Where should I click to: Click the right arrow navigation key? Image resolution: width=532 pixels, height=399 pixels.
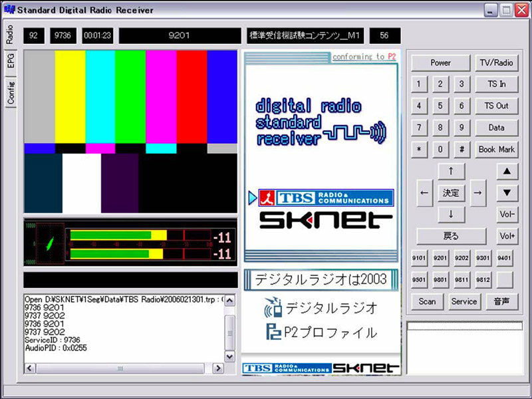coord(477,193)
